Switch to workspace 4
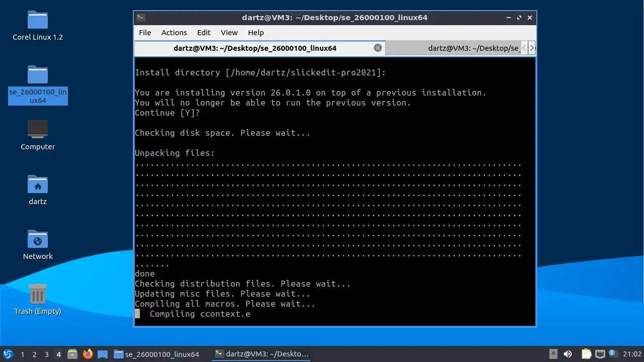The image size is (644, 362). click(x=58, y=354)
